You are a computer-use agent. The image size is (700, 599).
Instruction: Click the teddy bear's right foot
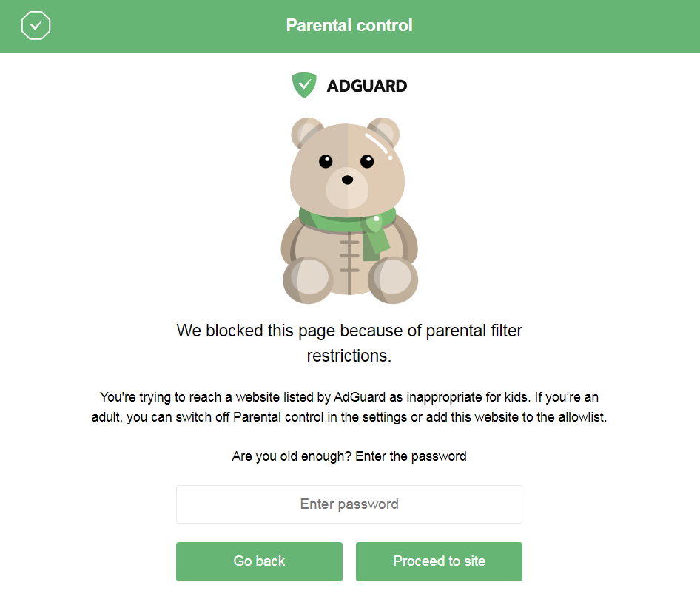393,280
